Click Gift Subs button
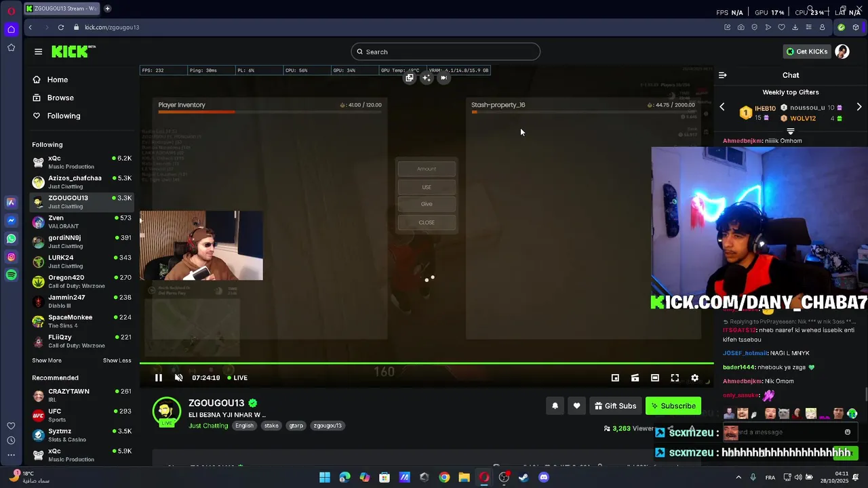The image size is (868, 488). 615,406
